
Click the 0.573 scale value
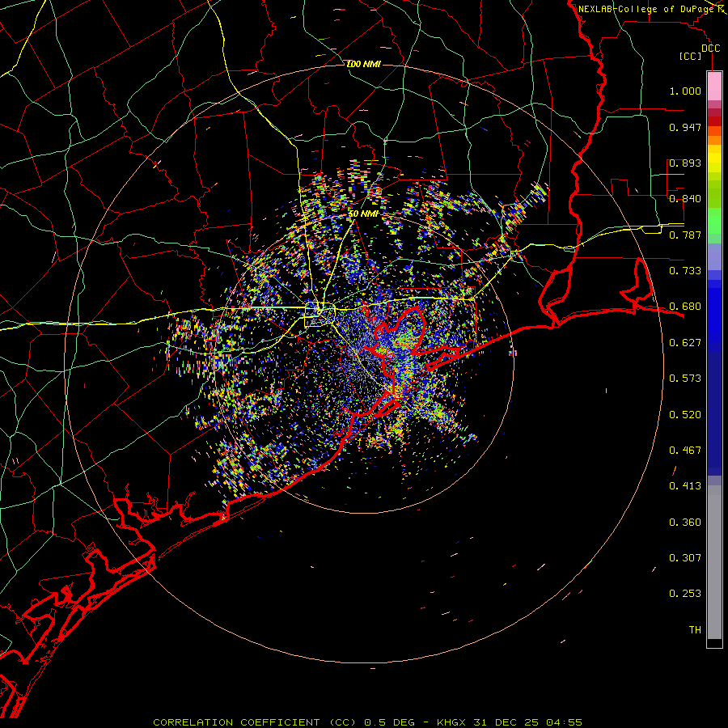click(x=685, y=379)
